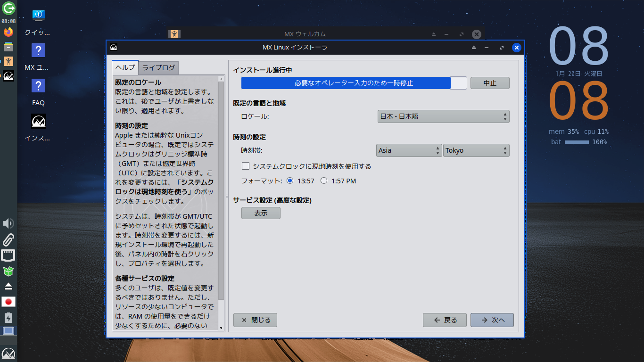Switch to the ライブログ tab
The image size is (644, 362).
[158, 67]
